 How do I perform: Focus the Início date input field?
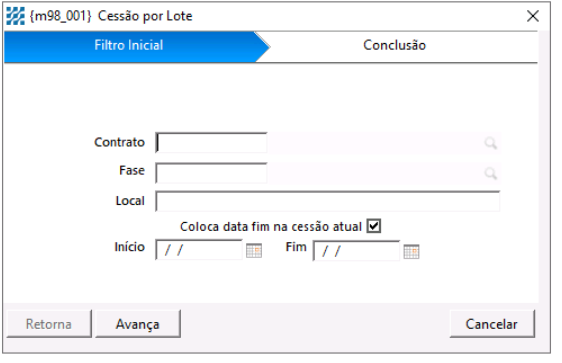pos(199,250)
